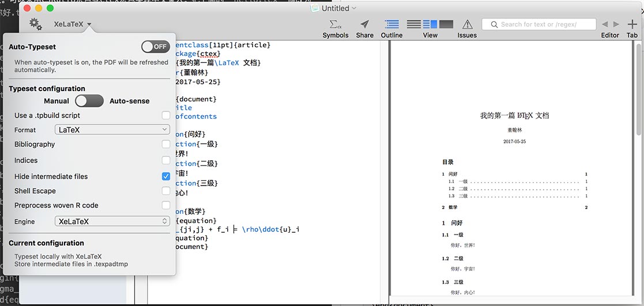Click the 'Manual' label

57,101
